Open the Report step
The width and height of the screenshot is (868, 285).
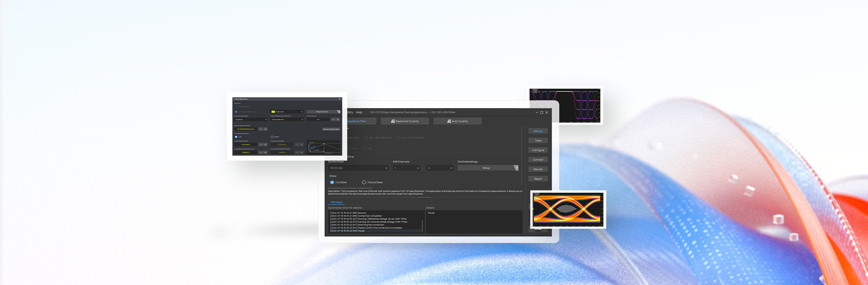point(538,179)
